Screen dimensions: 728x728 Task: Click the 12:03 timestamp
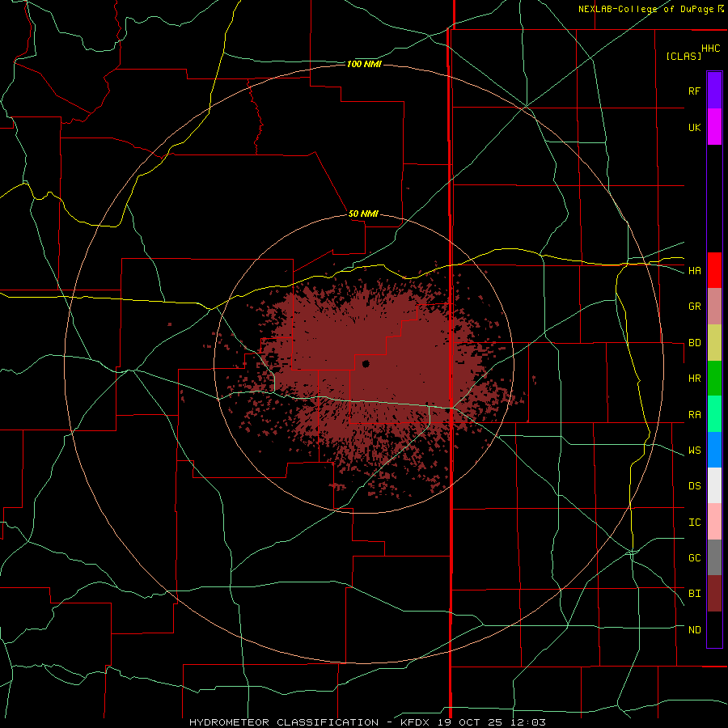point(528,722)
